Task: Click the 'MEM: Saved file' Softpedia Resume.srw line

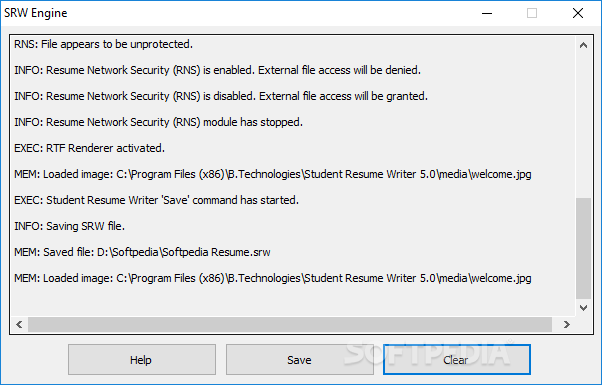Action: (x=142, y=252)
